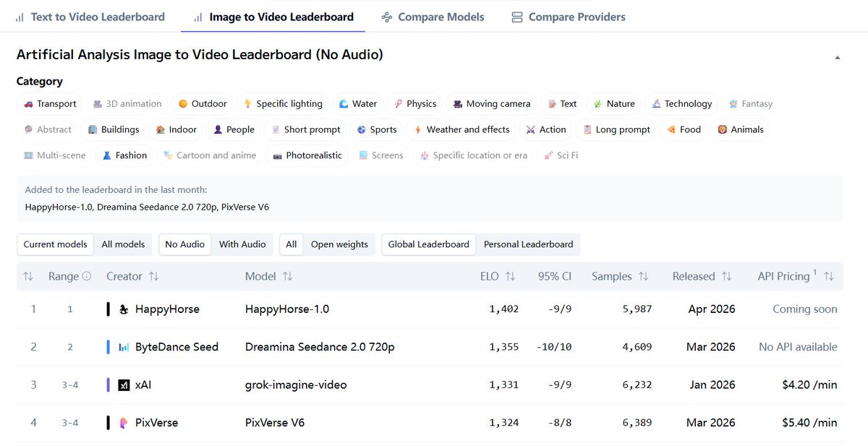Select the No Audio option
Screen dimensions: 868x446
point(185,244)
